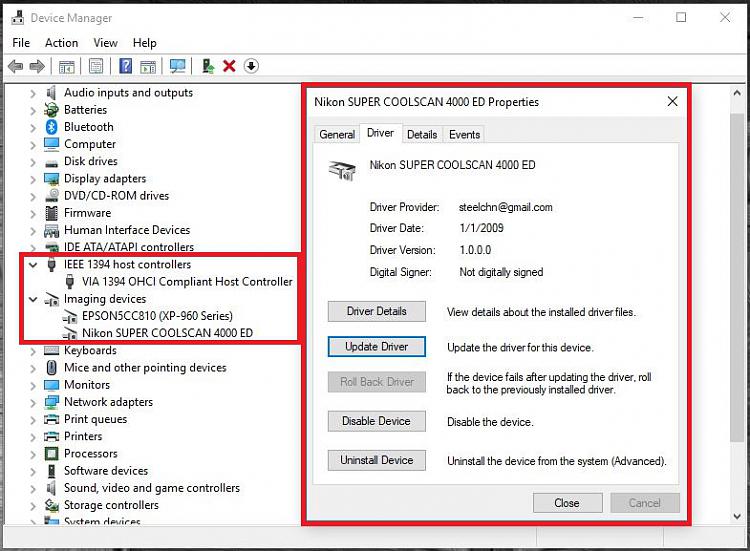Click the DVD/CD-ROM drives icon
This screenshot has height=551, width=750.
(x=51, y=196)
